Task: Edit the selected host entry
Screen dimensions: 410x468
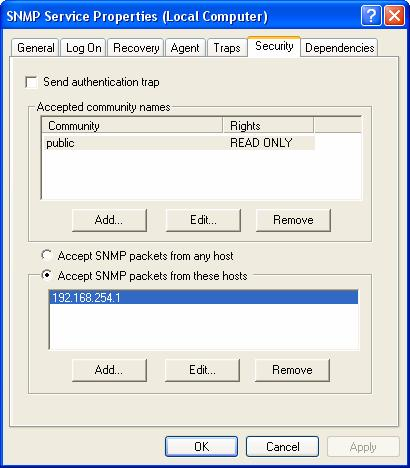Action: (x=202, y=370)
